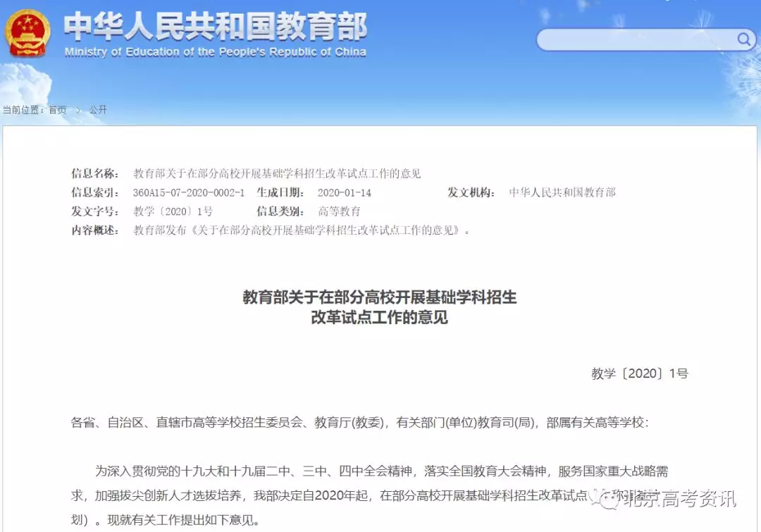The width and height of the screenshot is (761, 532).
Task: Open the 公开 breadcrumb link
Action: coord(97,110)
